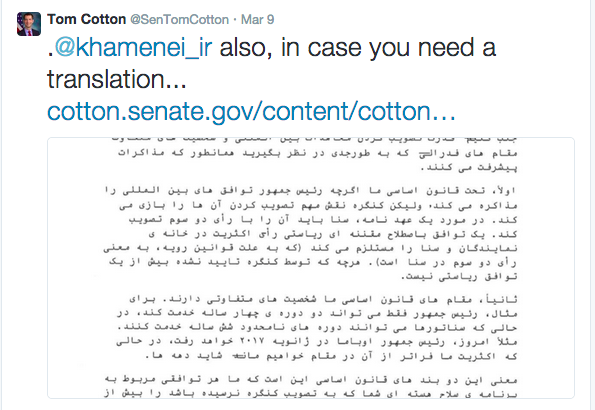Screen dimensions: 595x410
Task: Click the bottom paragraph starting "معنی این دو بند"
Action: click(310, 386)
